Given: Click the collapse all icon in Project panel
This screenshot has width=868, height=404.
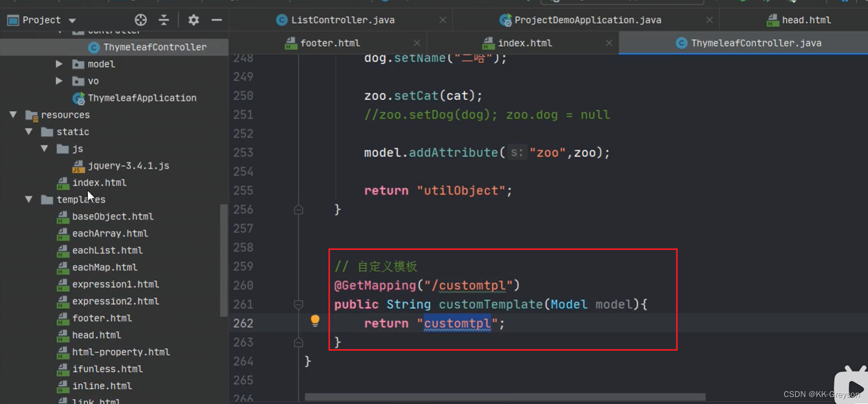Looking at the screenshot, I should click(164, 20).
